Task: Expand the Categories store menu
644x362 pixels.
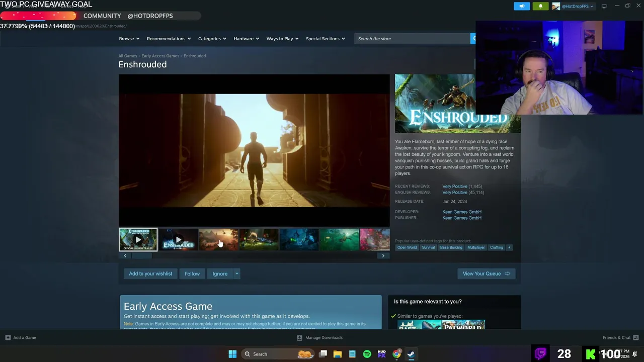Action: [x=212, y=39]
